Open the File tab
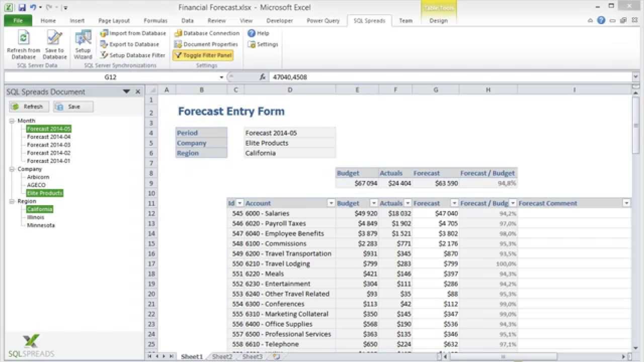 [18, 21]
